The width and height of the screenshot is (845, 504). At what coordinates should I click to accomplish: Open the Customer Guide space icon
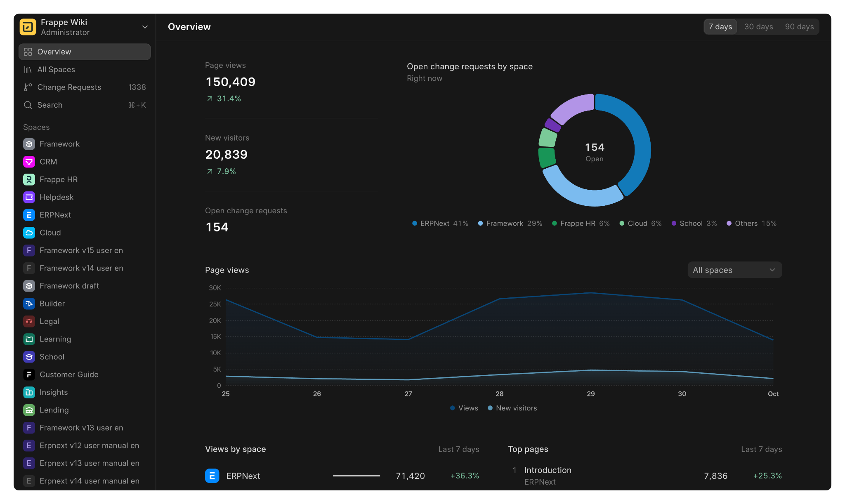(29, 374)
